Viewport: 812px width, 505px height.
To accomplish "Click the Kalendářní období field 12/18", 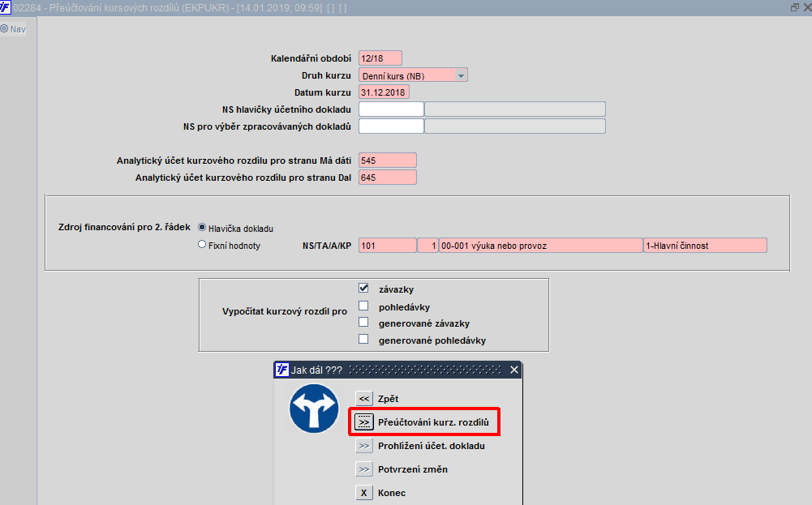I will point(380,58).
